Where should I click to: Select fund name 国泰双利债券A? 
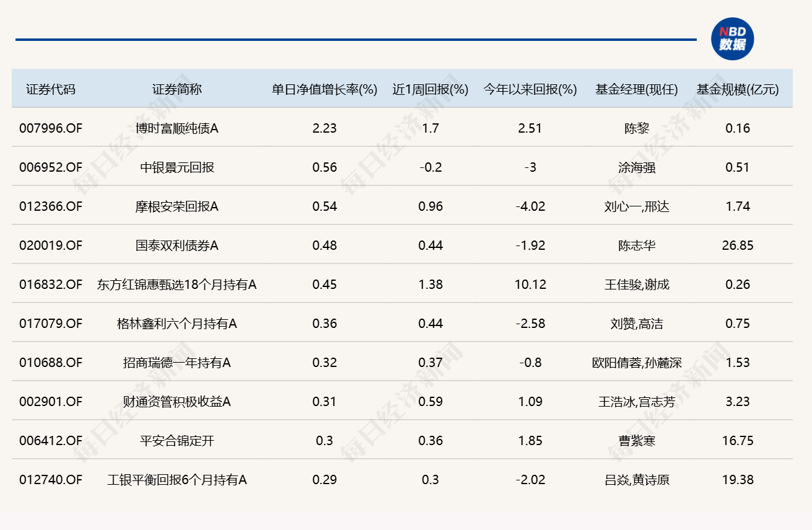coord(177,245)
